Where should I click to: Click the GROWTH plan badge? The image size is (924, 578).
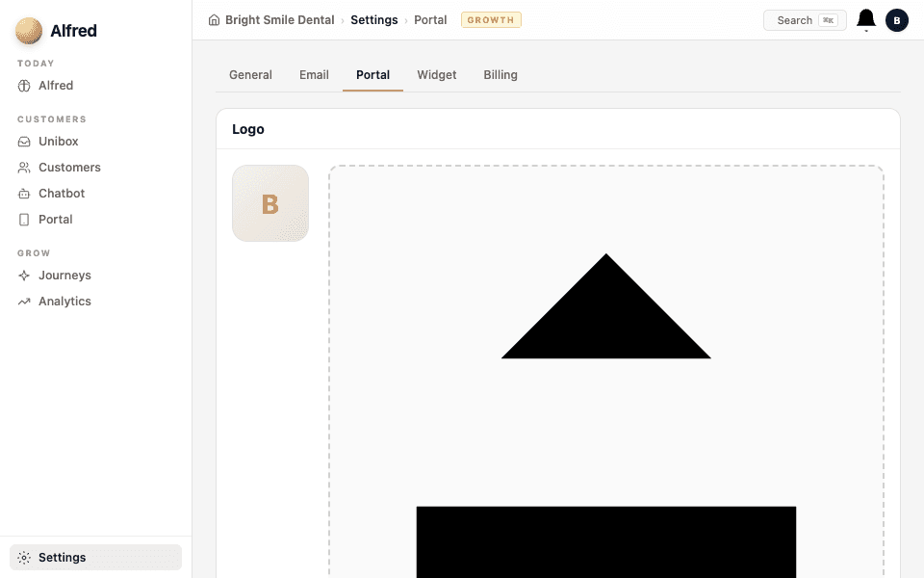tap(491, 20)
